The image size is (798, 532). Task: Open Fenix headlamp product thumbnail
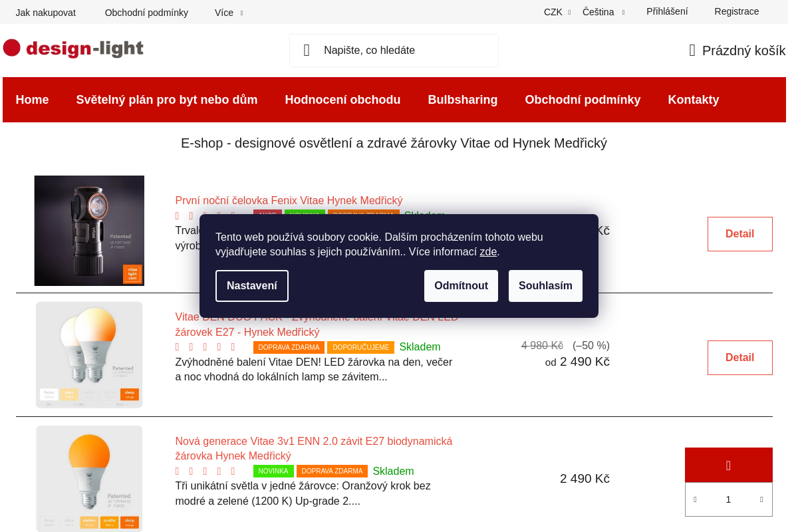click(x=89, y=231)
